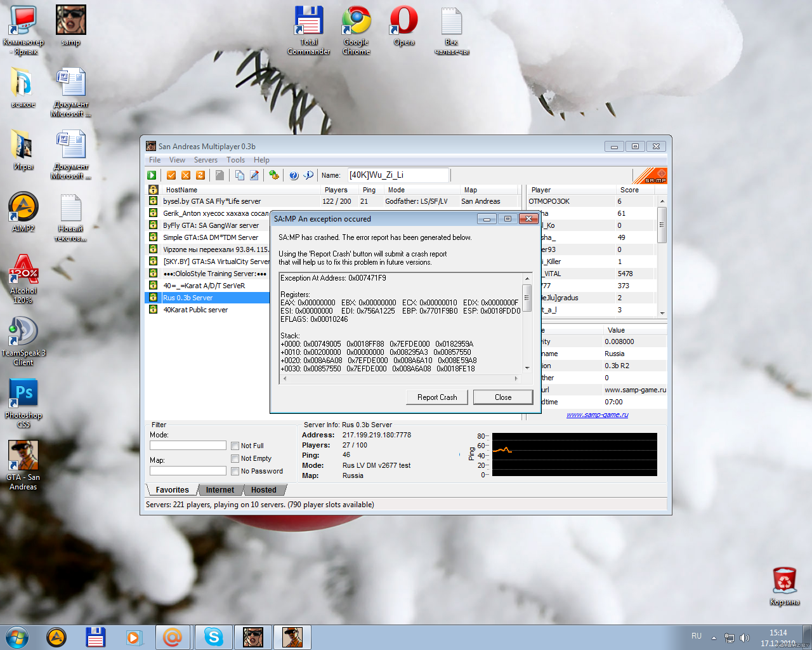The width and height of the screenshot is (812, 650).
Task: Enable the No Password filter checkbox
Action: point(235,472)
